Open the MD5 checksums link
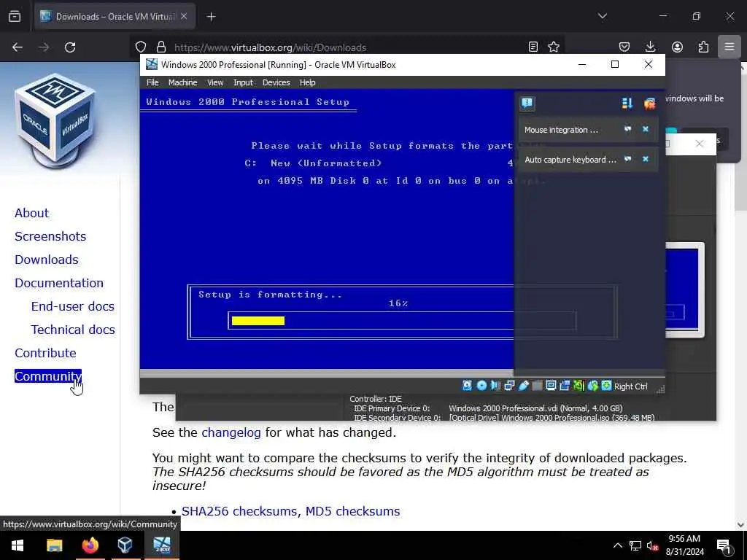 (352, 511)
